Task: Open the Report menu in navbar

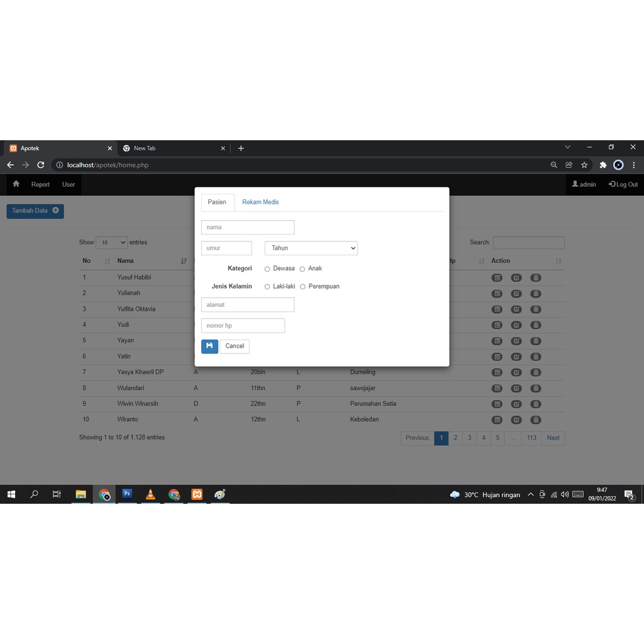Action: [x=40, y=184]
